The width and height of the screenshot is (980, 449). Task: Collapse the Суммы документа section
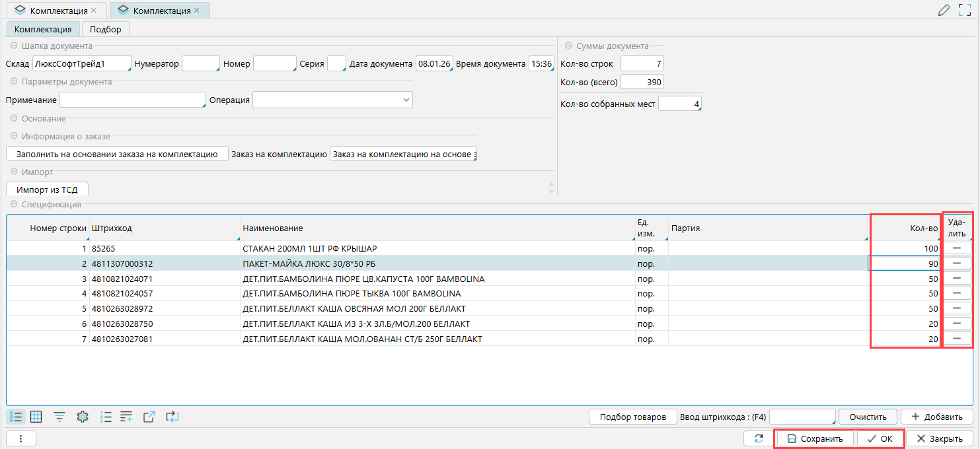568,46
